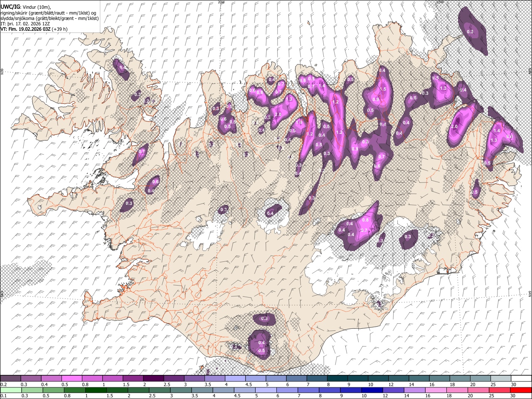Click the '20W' longitude label at the top edge
The image size is (532, 399).
click(x=222, y=2)
